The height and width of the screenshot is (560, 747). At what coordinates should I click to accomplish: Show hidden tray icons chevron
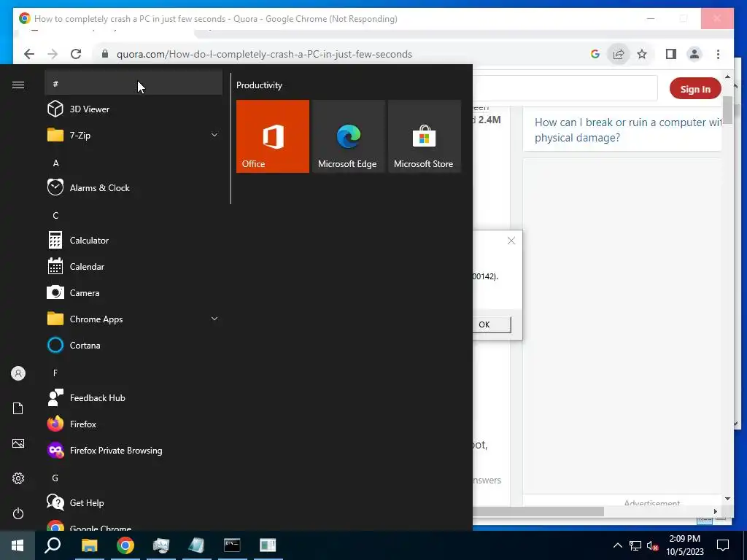coord(617,545)
